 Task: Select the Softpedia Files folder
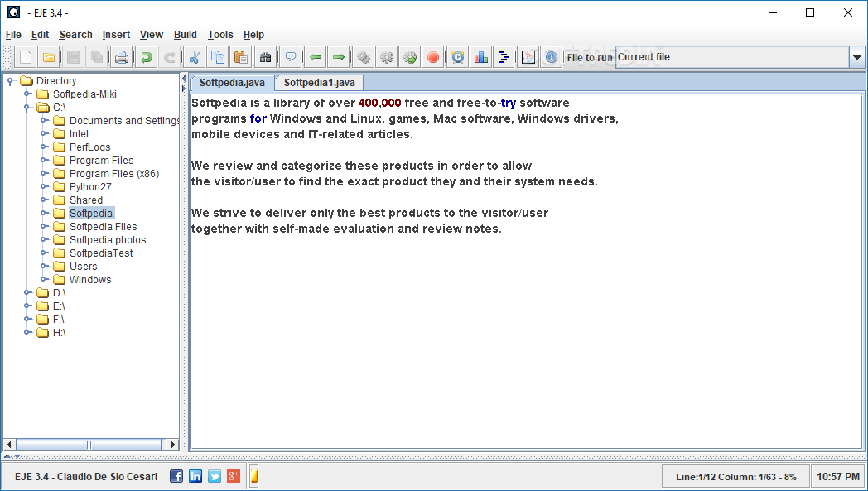tap(103, 227)
